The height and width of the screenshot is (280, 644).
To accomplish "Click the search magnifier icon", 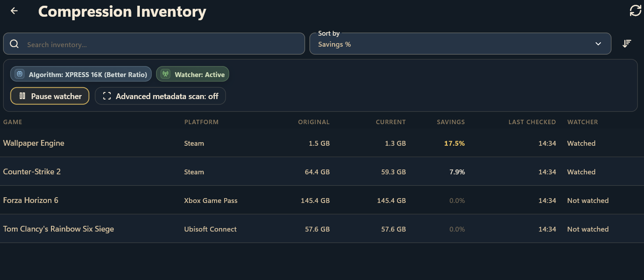I will tap(14, 44).
